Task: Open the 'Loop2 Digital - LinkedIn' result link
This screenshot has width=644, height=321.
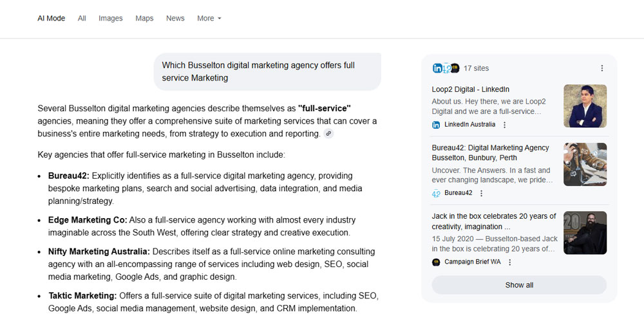Action: [470, 89]
